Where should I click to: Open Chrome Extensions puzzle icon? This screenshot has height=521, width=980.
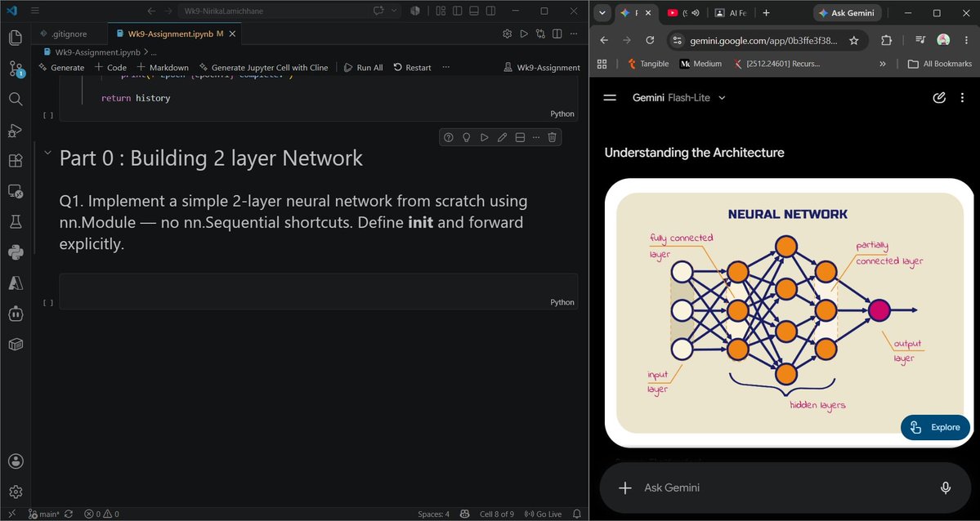886,40
